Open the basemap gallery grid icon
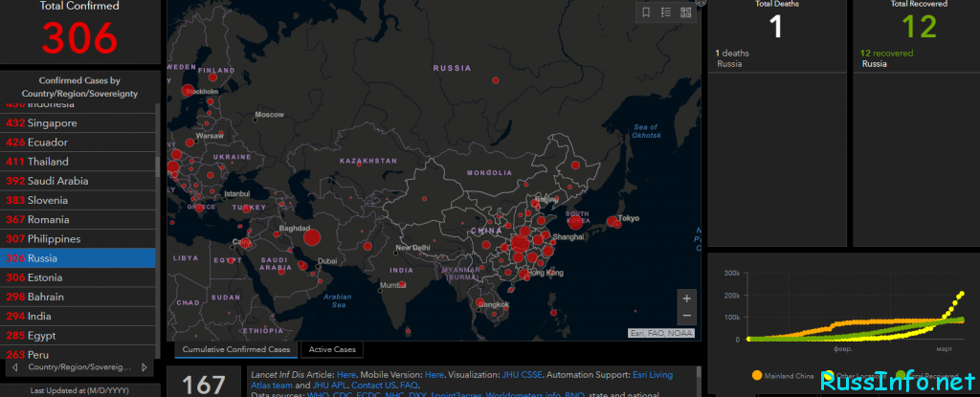This screenshot has height=397, width=980. coord(685,12)
